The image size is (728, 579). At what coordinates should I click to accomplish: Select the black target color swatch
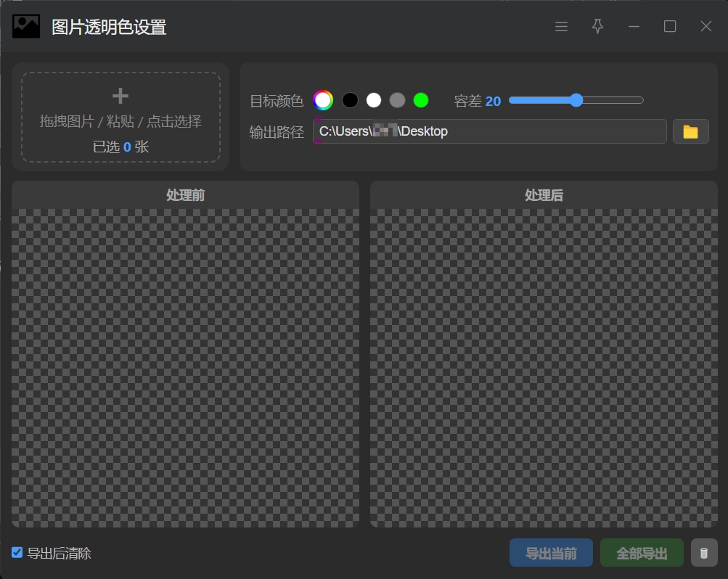[x=350, y=100]
